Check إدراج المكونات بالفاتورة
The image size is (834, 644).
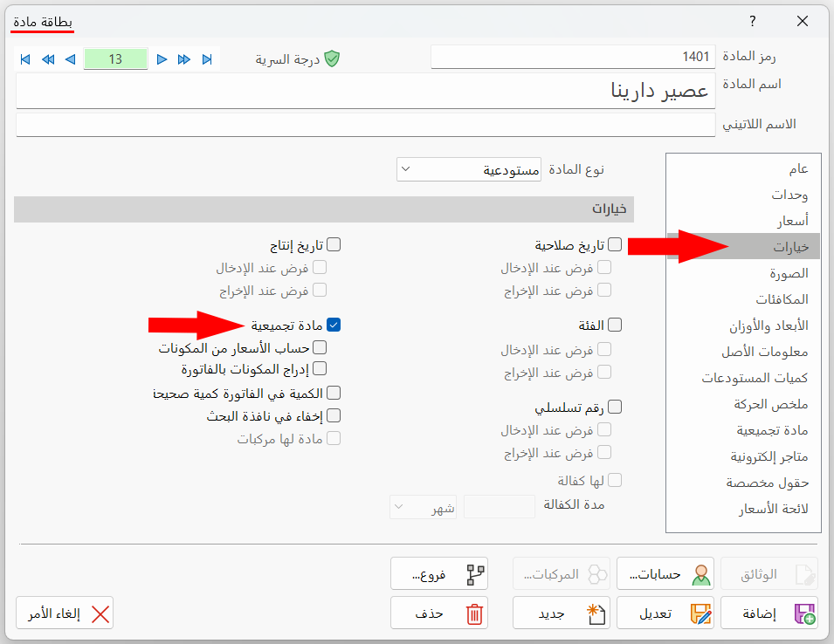tap(320, 368)
